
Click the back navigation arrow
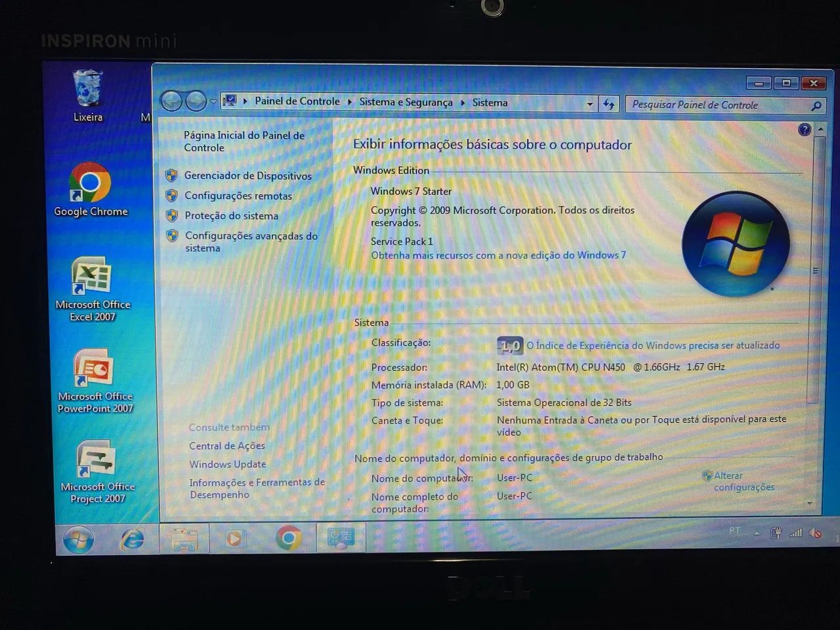[171, 101]
